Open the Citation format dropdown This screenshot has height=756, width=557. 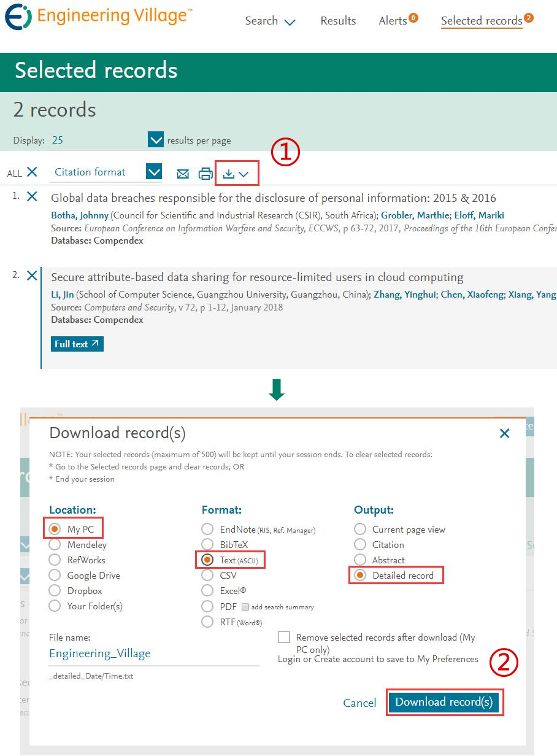tap(154, 172)
